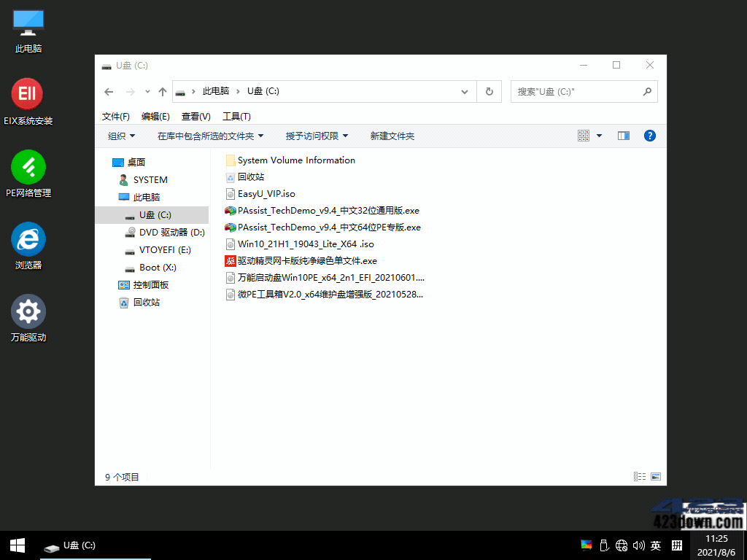Toggle the 英 input language indicator
This screenshot has height=560, width=747.
tap(656, 545)
